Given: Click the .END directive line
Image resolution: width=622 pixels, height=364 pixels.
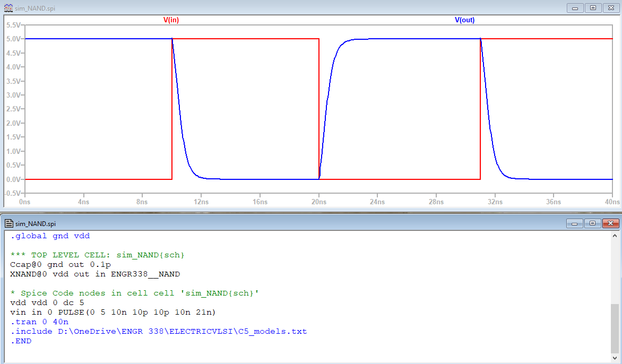Looking at the screenshot, I should 21,341.
